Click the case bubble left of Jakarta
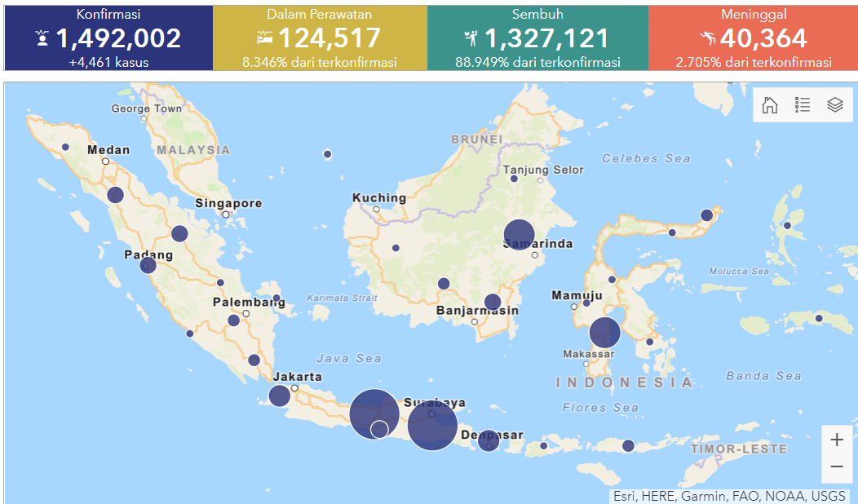Screen dimensions: 858x504 [279, 396]
